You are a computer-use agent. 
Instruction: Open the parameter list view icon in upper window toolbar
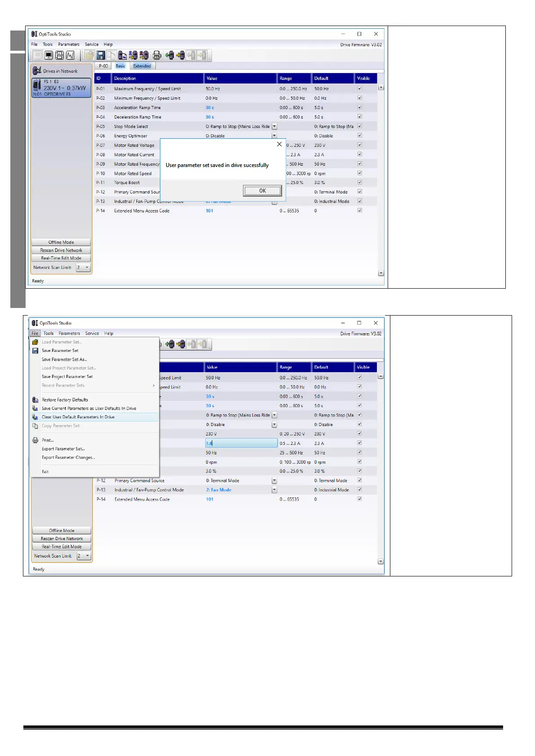point(38,55)
